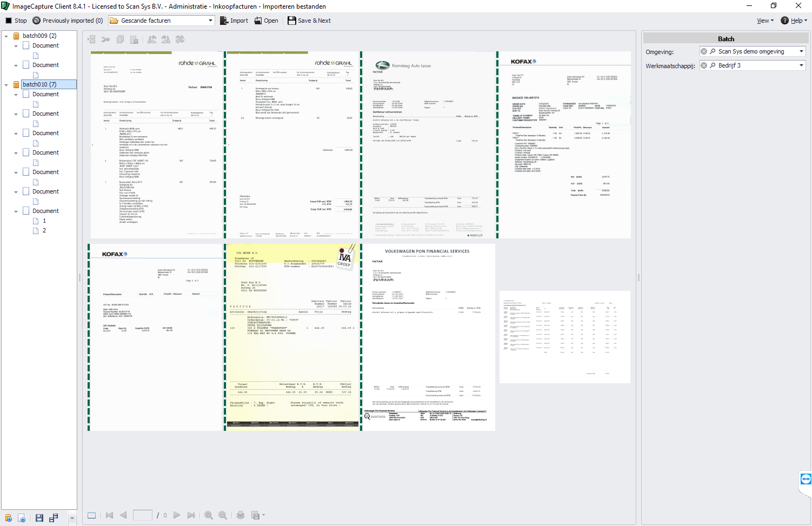Select the landscape table page thumbnail

click(x=565, y=337)
